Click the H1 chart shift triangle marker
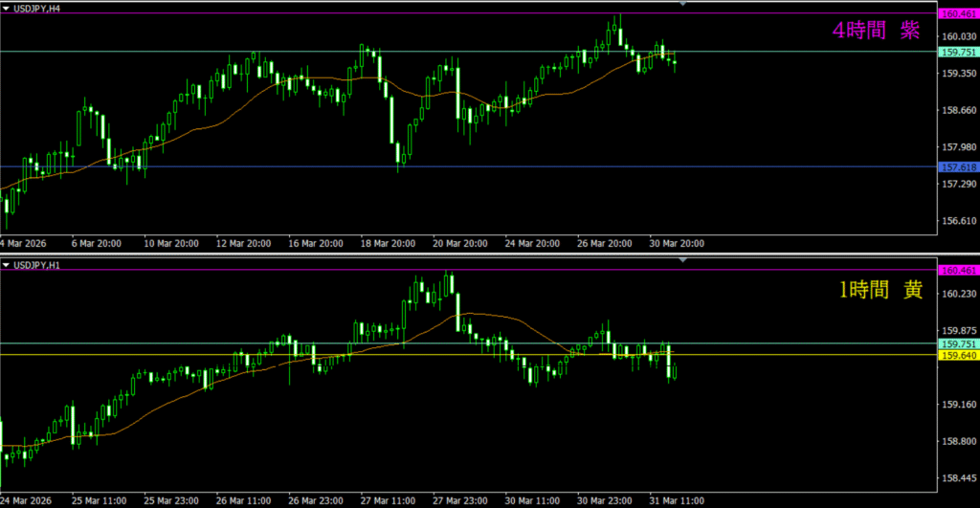The height and width of the screenshot is (508, 980). (x=682, y=259)
